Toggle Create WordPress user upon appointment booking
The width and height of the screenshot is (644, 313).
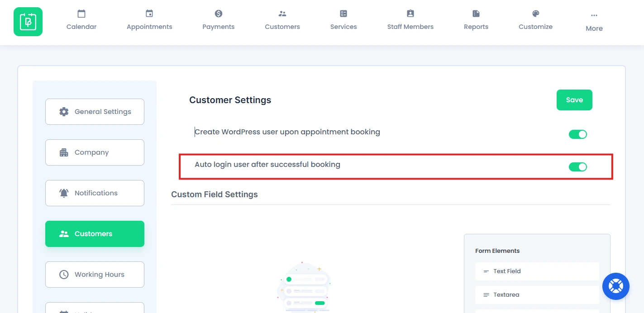(578, 134)
